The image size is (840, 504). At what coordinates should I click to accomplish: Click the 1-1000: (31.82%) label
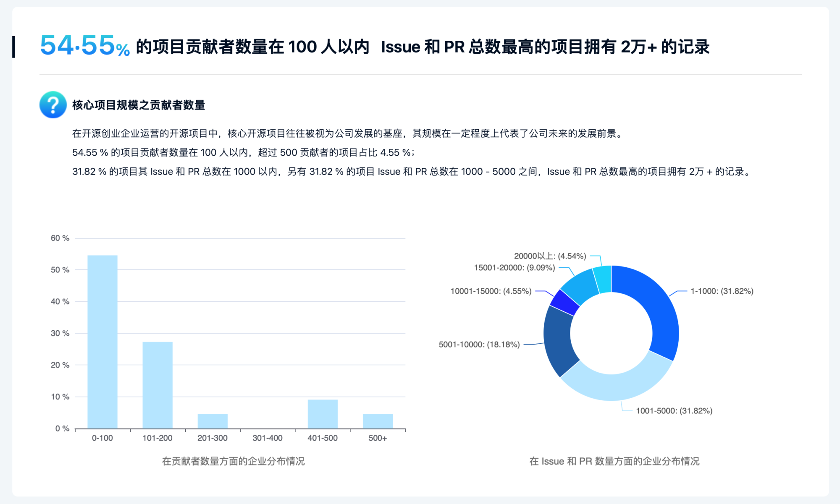click(722, 291)
